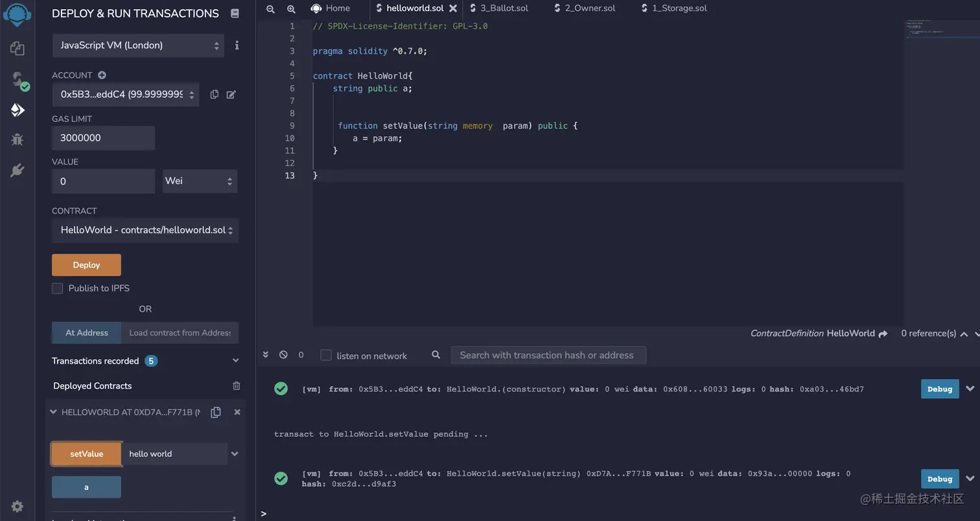Open the account selector dropdown

pyautogui.click(x=126, y=95)
